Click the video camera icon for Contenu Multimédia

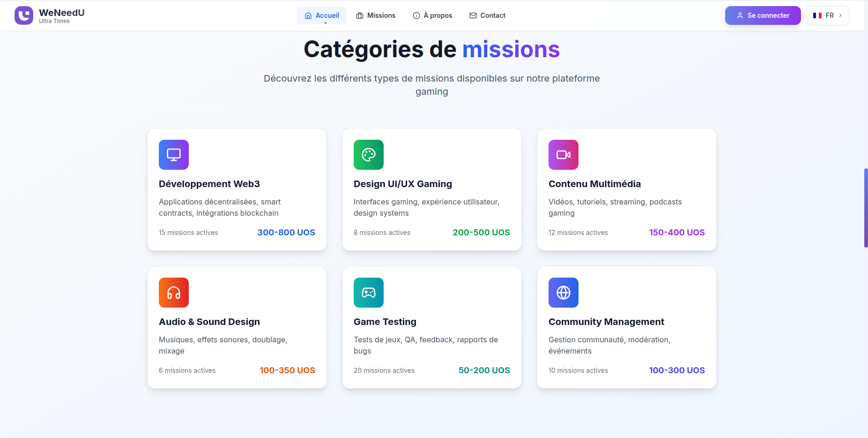564,155
